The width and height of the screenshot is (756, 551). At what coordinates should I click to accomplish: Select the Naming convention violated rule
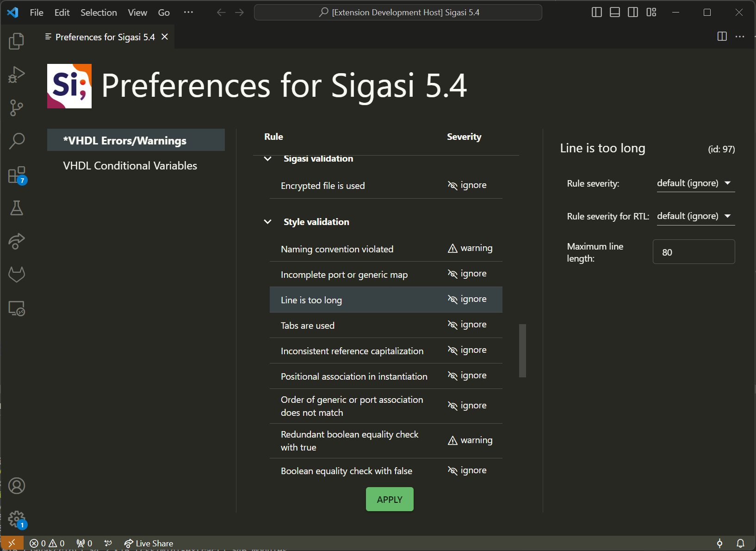point(386,249)
